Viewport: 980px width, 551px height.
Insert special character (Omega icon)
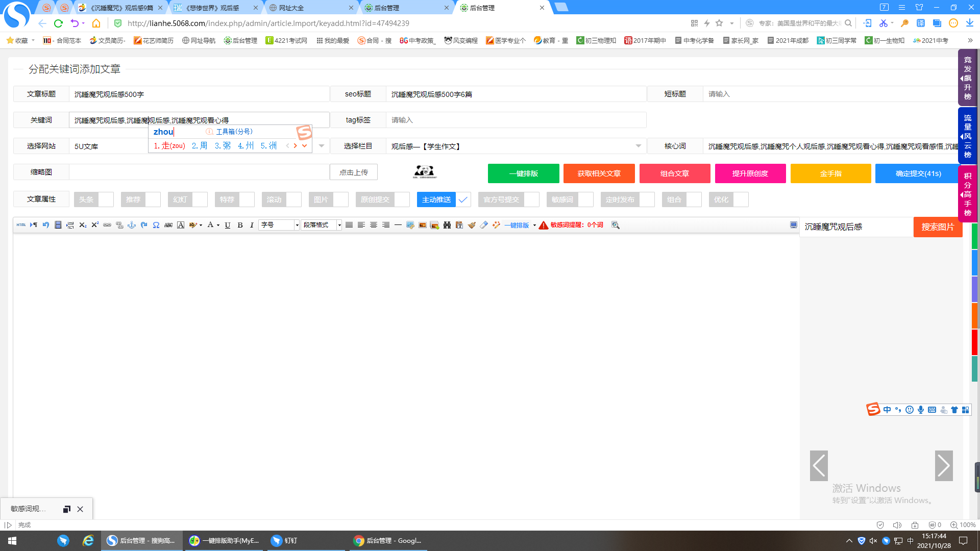[x=156, y=225]
